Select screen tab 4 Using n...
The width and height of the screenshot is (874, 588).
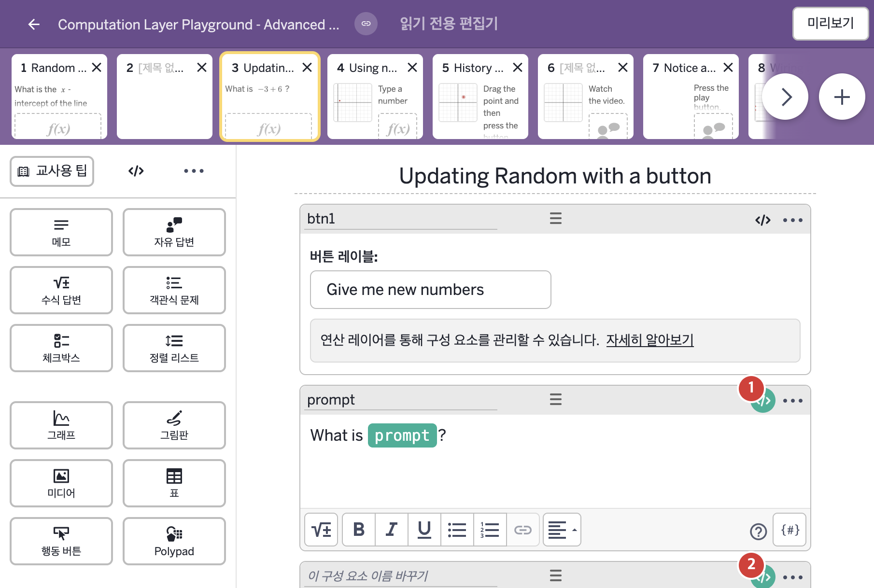coord(375,97)
